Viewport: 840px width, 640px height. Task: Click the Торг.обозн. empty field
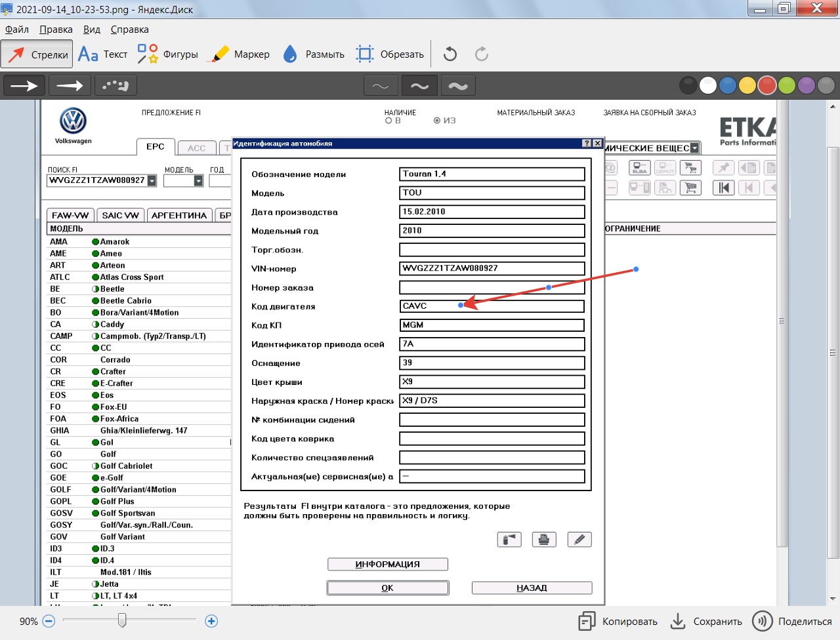click(x=492, y=250)
